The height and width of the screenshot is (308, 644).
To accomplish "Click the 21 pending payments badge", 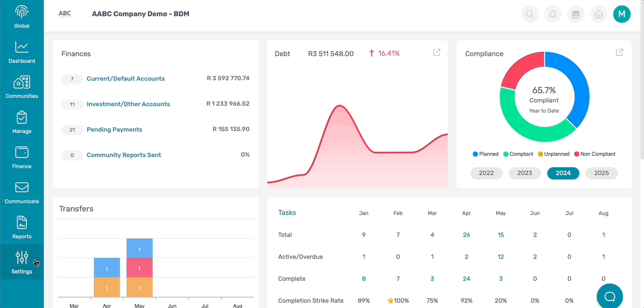I will point(72,130).
